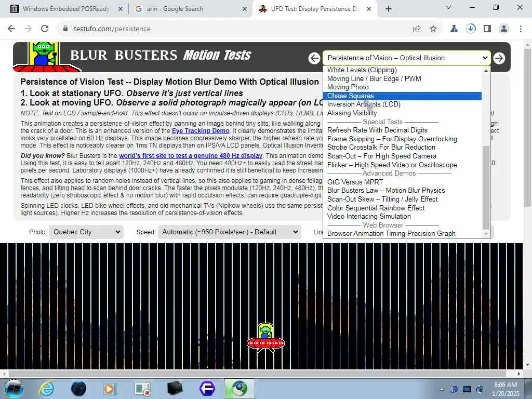Click the browser Back arrow
Image resolution: width=532 pixels, height=399 pixels.
pyautogui.click(x=11, y=29)
